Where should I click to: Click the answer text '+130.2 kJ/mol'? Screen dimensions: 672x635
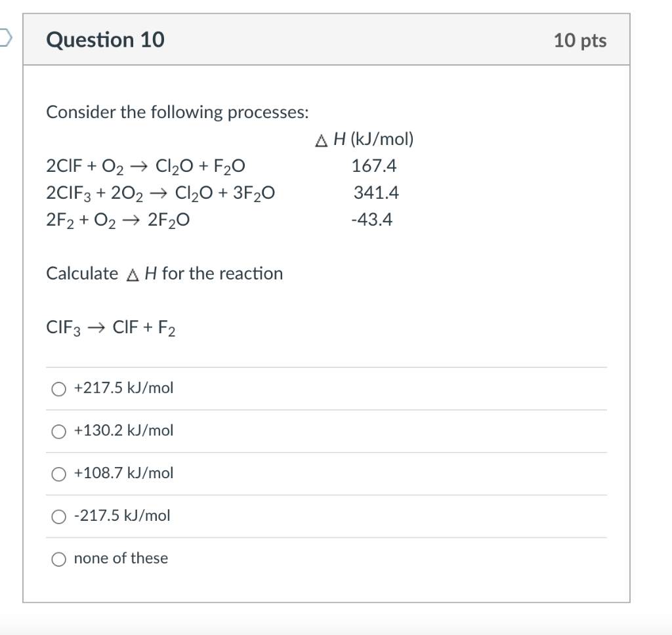coord(124,430)
